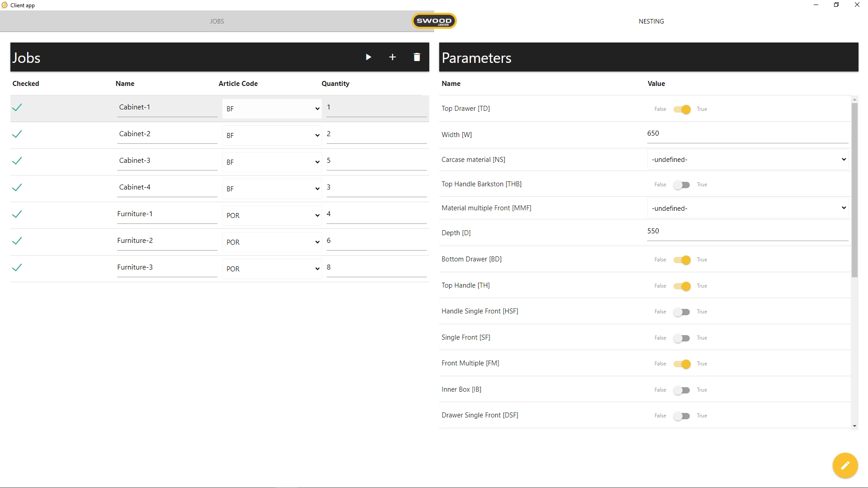Expand the Carcase material [NS] dropdown
This screenshot has width=868, height=488.
tap(748, 160)
